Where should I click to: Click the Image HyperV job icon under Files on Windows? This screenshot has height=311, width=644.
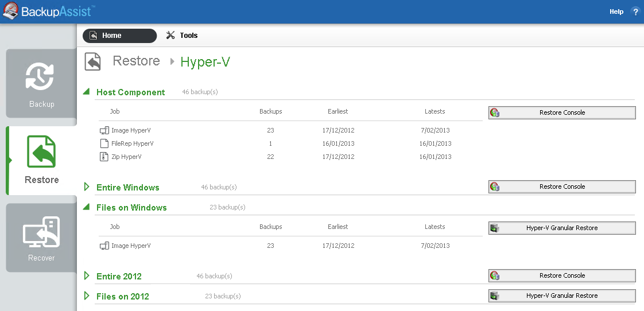(104, 246)
